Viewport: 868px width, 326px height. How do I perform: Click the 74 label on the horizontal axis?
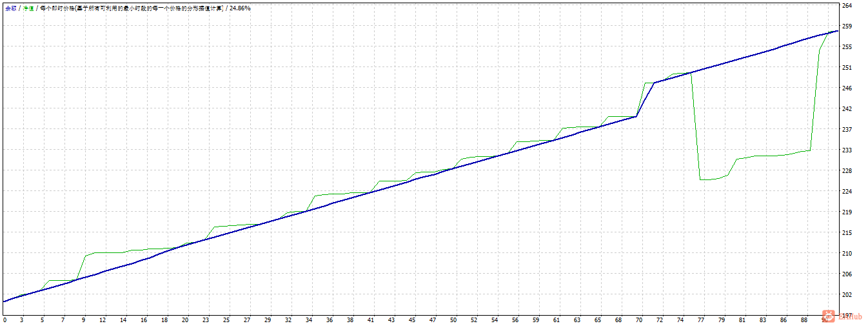[680, 320]
